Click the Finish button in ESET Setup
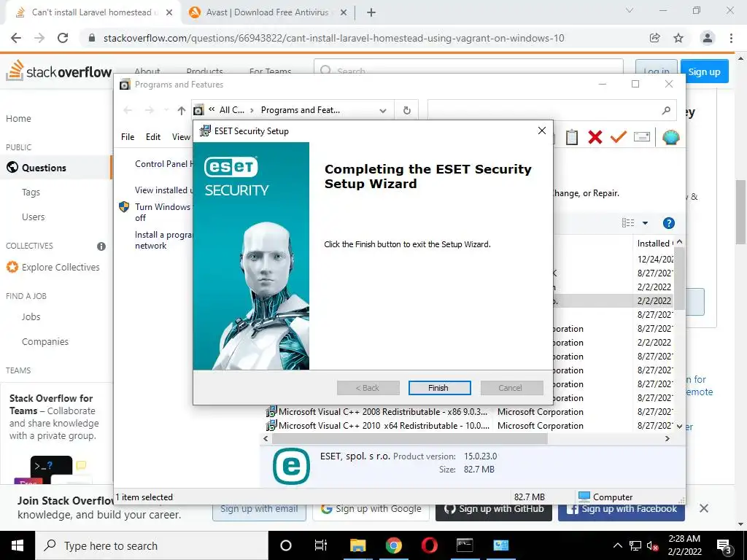The image size is (747, 560). [439, 388]
